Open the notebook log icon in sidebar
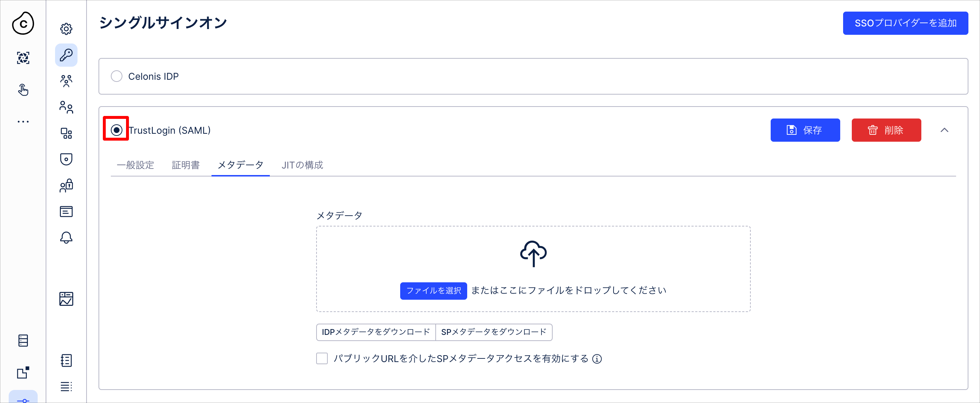Viewport: 980px width, 403px height. pyautogui.click(x=66, y=360)
